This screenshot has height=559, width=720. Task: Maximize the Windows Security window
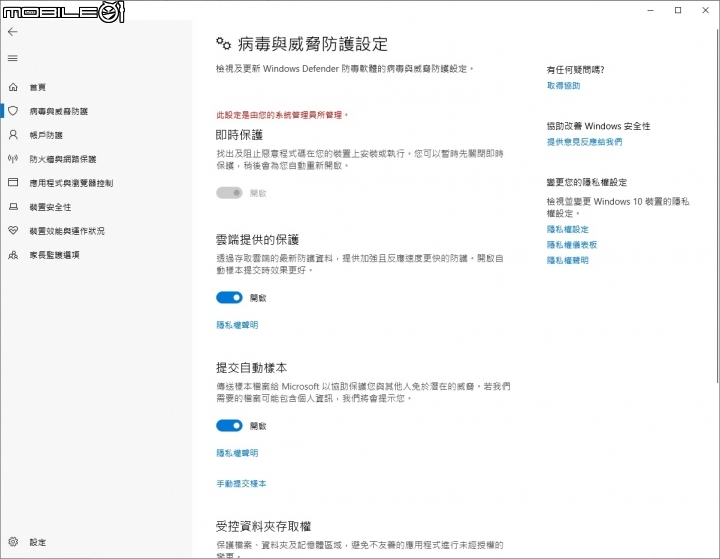click(678, 10)
